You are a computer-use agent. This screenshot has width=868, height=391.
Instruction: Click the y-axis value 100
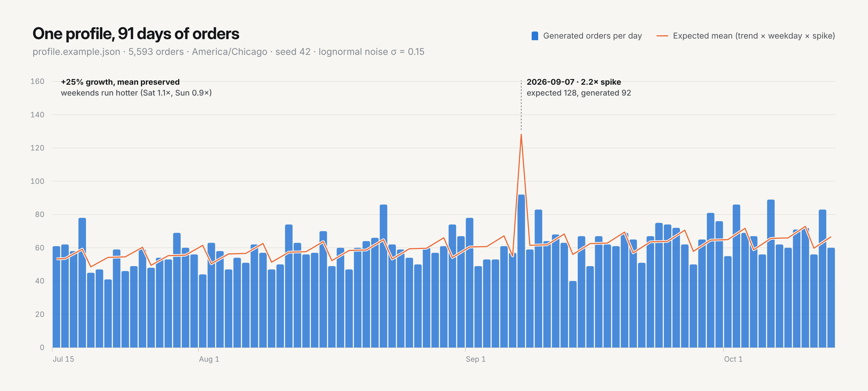(x=37, y=181)
